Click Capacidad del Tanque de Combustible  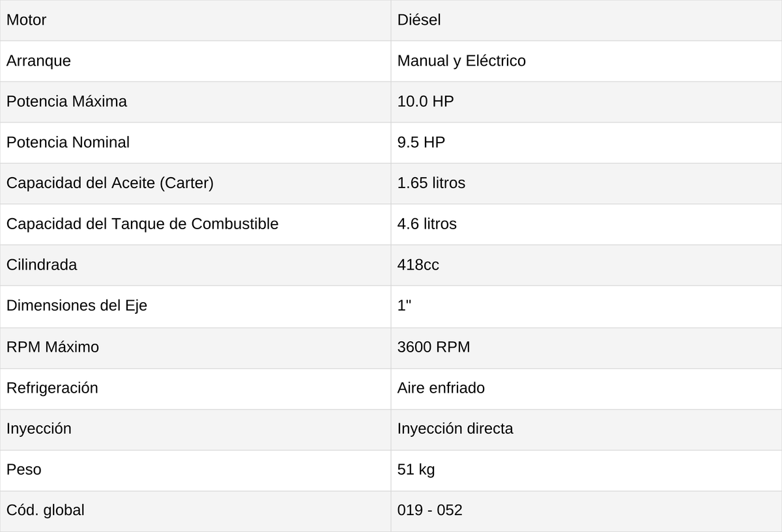(x=142, y=224)
